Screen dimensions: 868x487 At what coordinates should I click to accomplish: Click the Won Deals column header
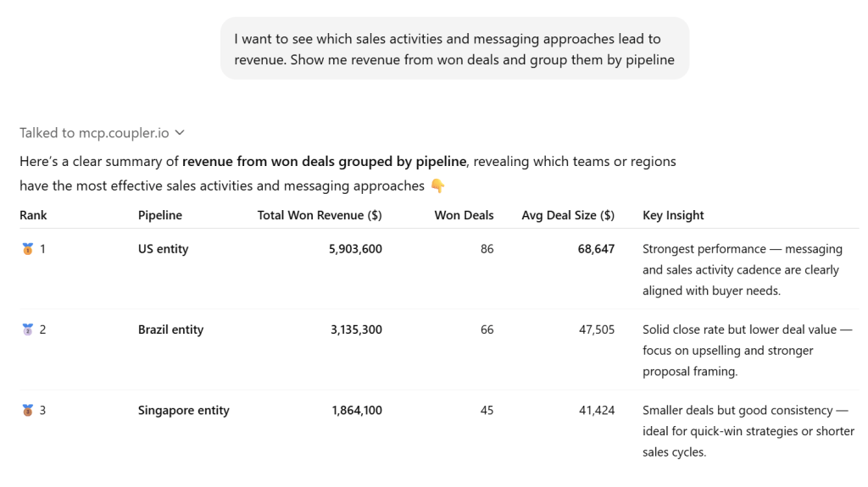464,215
